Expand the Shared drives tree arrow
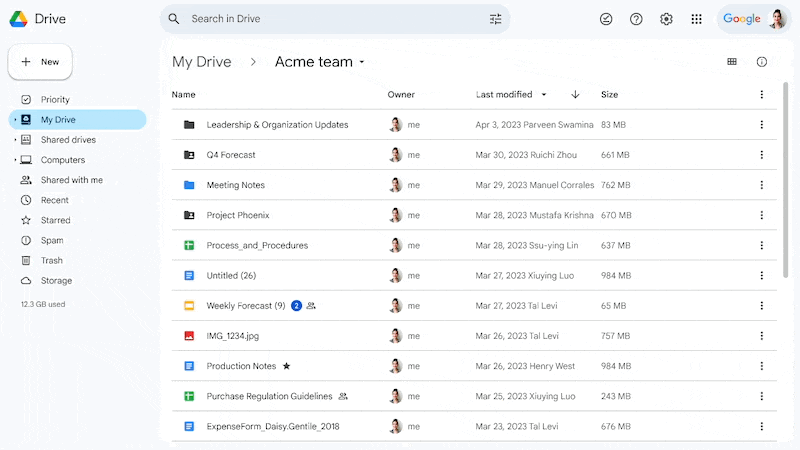Image resolution: width=800 pixels, height=450 pixels. (15, 139)
